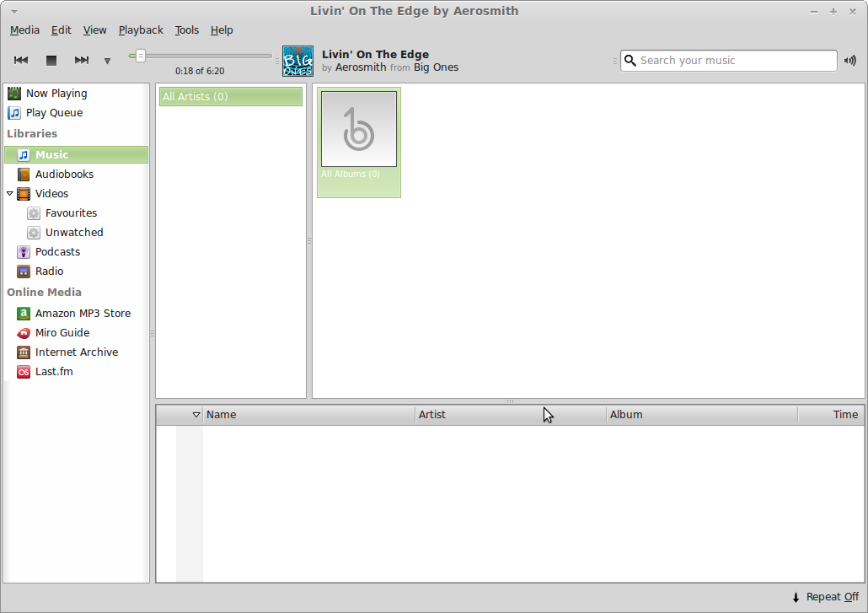This screenshot has width=868, height=613.
Task: Open the window menu arrow in title bar
Action: click(x=14, y=12)
